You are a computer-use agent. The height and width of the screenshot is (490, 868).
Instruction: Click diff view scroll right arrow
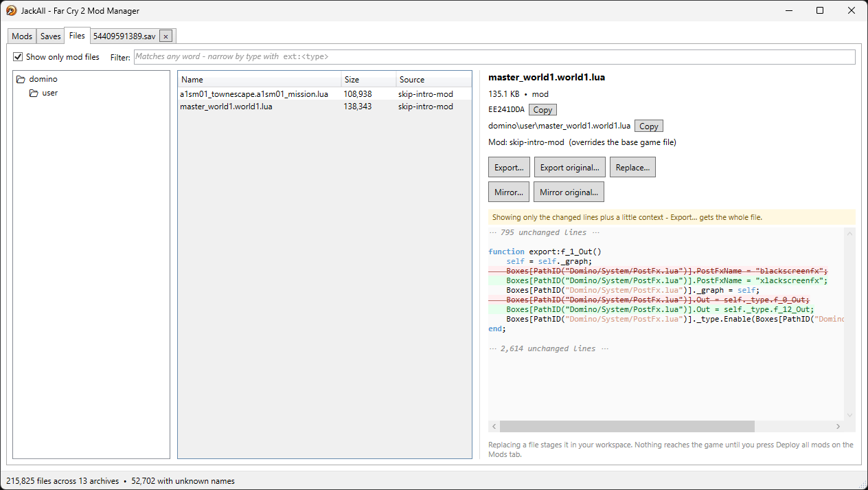pyautogui.click(x=838, y=426)
